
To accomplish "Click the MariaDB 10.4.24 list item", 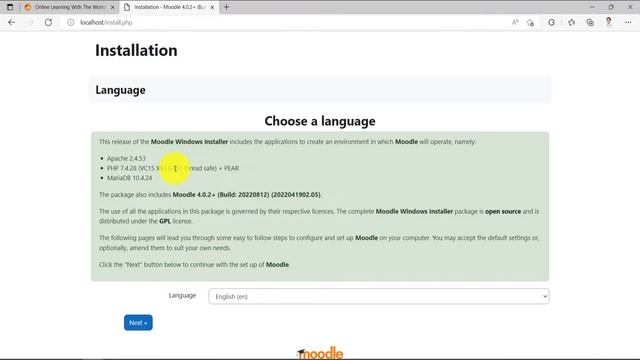I will coord(129,178).
